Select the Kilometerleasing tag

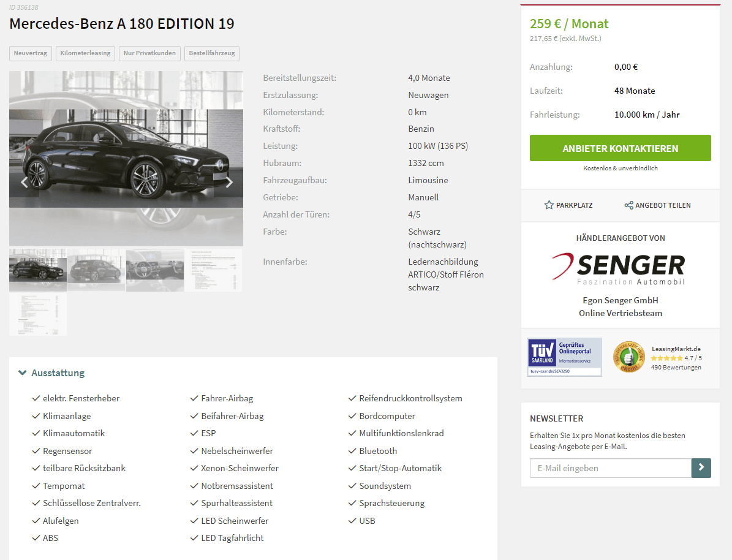point(85,53)
